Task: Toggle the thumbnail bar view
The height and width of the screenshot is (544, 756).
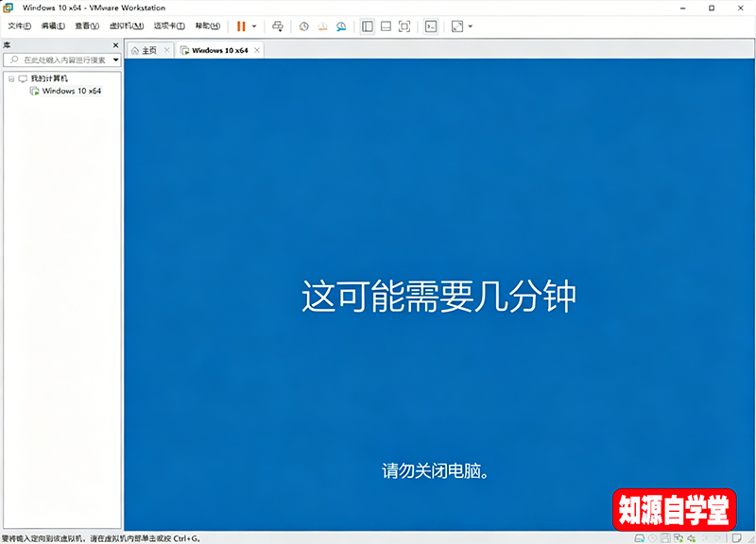Action: point(386,26)
